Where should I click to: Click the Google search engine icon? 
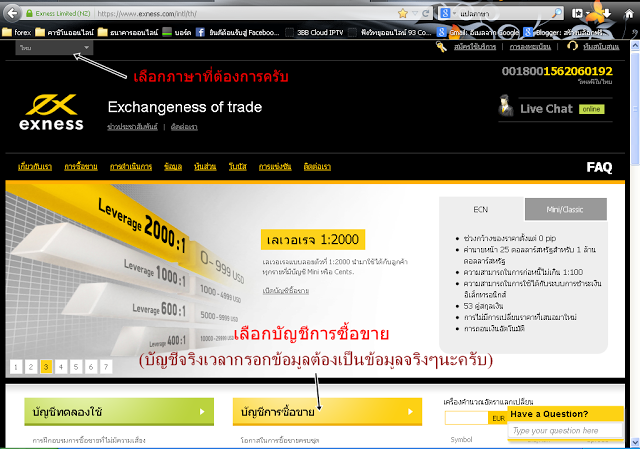444,13
